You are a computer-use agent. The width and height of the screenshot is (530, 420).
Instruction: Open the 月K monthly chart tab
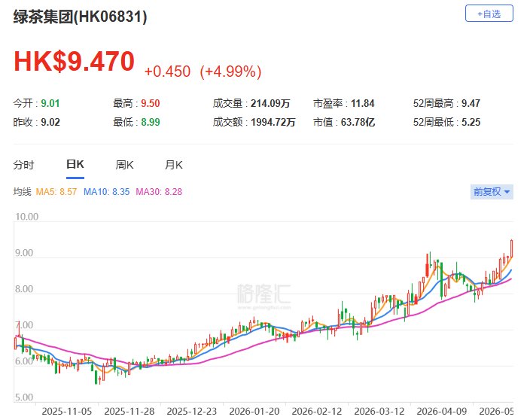coord(174,166)
